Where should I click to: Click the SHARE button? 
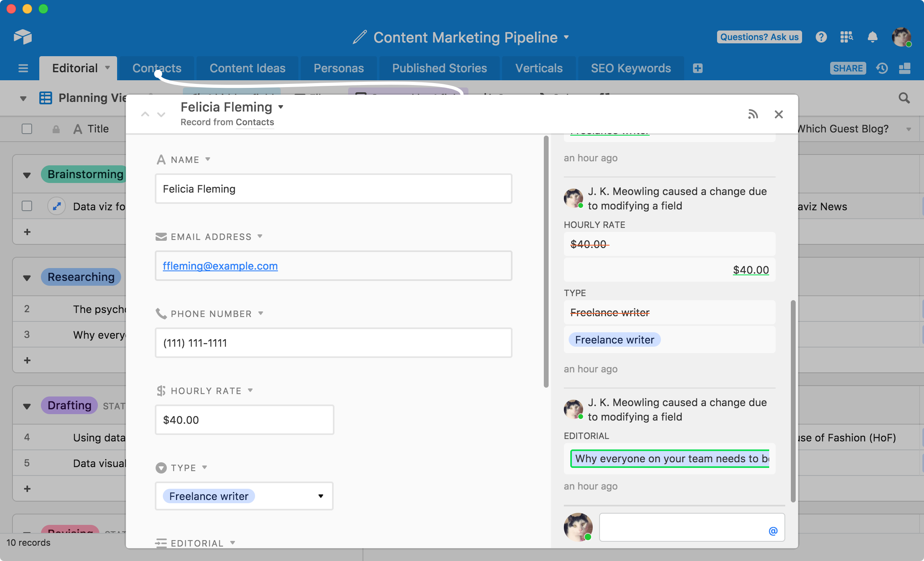click(848, 68)
